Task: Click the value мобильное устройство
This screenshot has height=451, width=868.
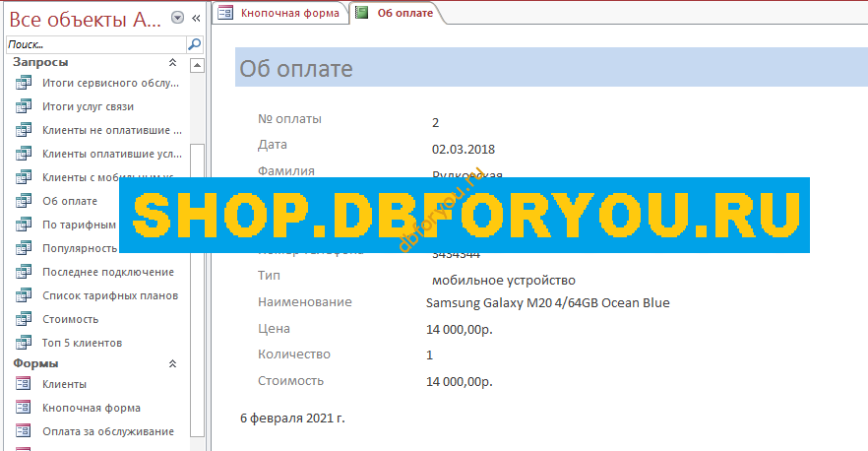Action: 504,281
